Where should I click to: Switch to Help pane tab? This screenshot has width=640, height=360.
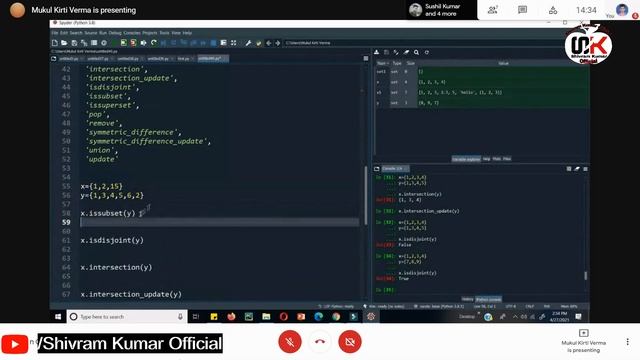[x=487, y=159]
